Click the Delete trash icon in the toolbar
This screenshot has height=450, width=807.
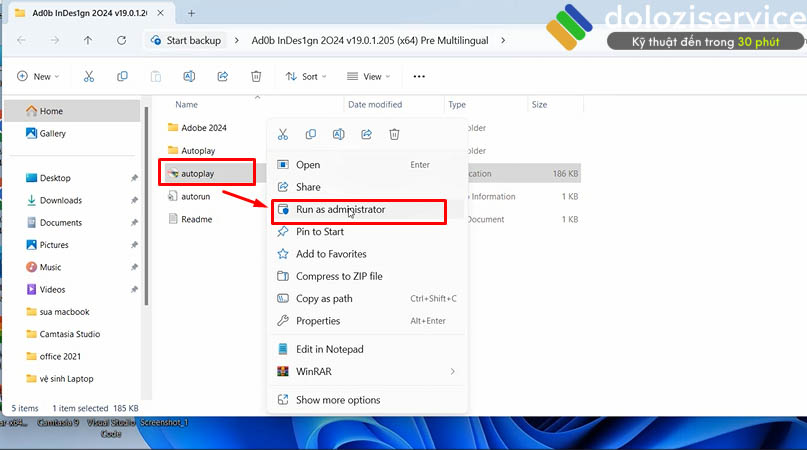coord(256,76)
